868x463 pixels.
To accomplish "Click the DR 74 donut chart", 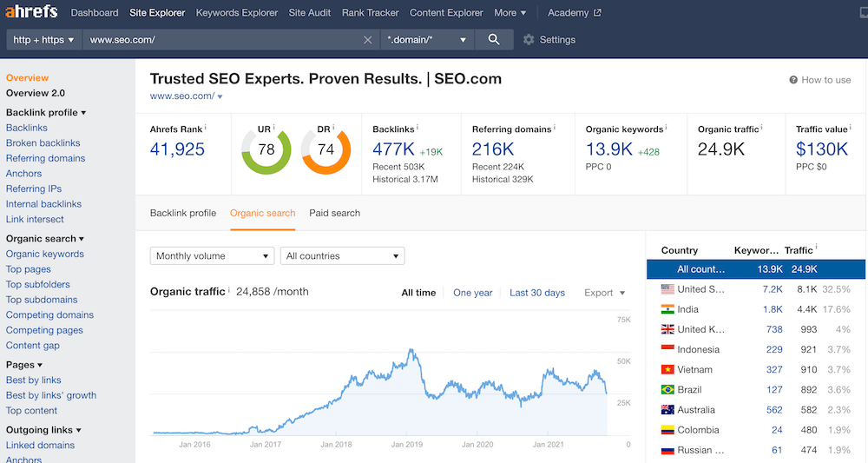I will (x=326, y=150).
